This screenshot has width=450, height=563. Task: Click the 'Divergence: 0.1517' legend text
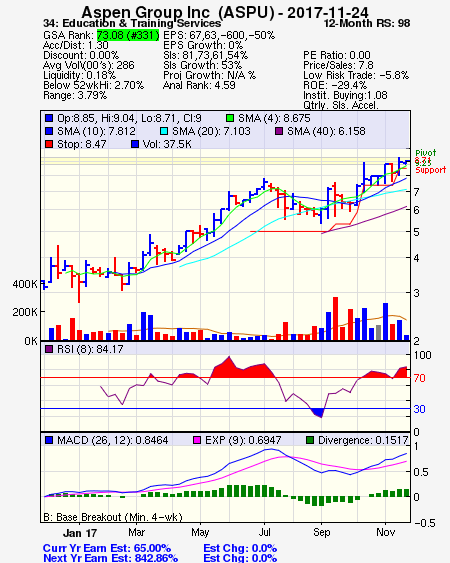(363, 440)
